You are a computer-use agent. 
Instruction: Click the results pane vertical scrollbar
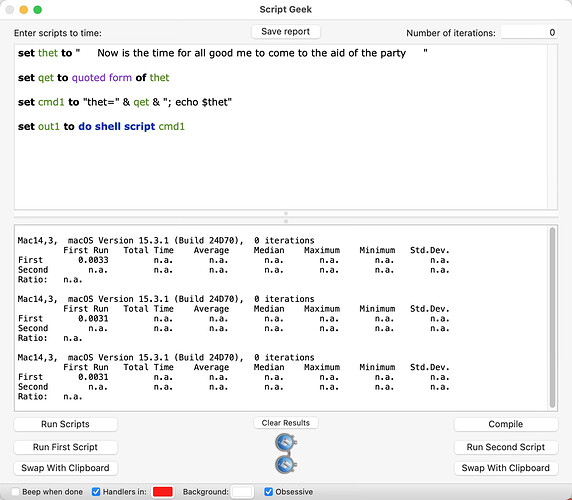tap(552, 317)
